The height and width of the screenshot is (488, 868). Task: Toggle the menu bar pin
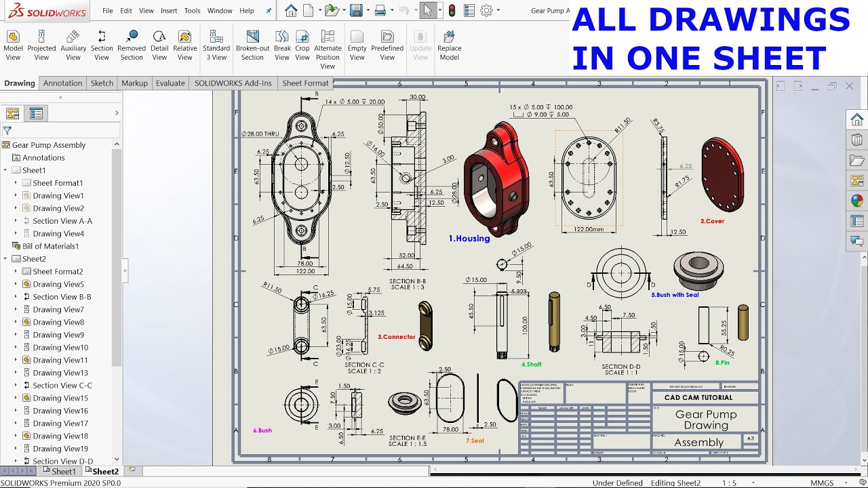tap(269, 11)
